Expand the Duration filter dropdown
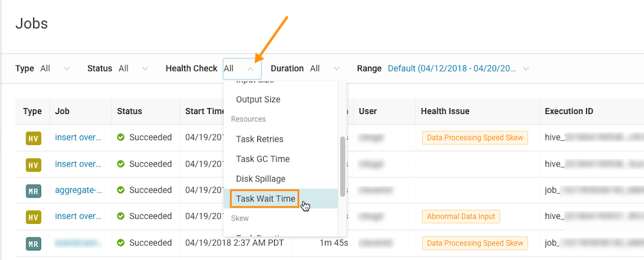The width and height of the screenshot is (644, 260). click(x=324, y=68)
